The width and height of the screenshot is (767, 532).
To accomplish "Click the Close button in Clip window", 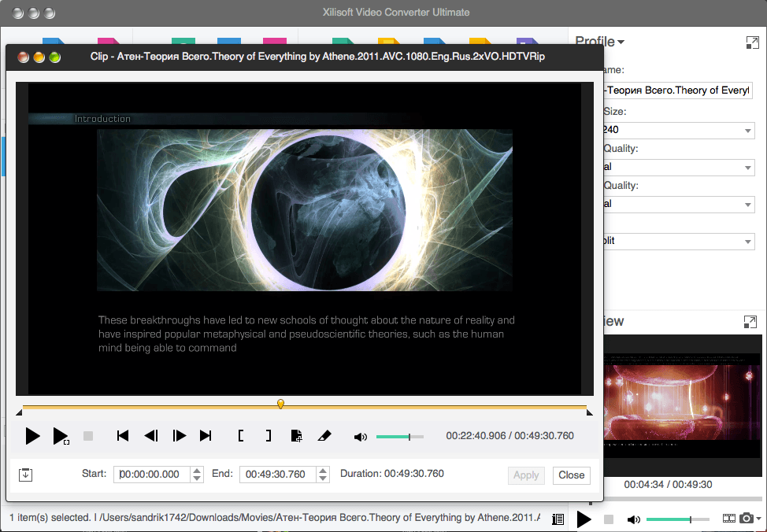I will pyautogui.click(x=572, y=475).
